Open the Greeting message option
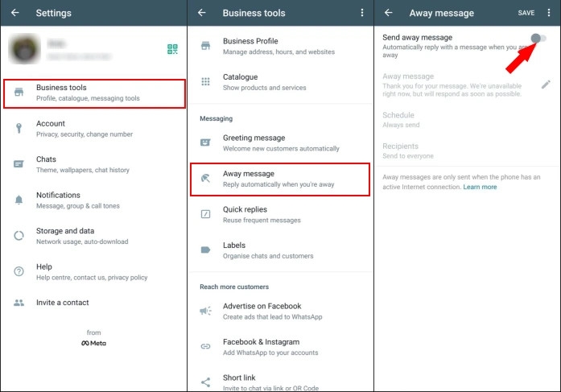Viewport: 561px width, 392px height. coord(280,142)
